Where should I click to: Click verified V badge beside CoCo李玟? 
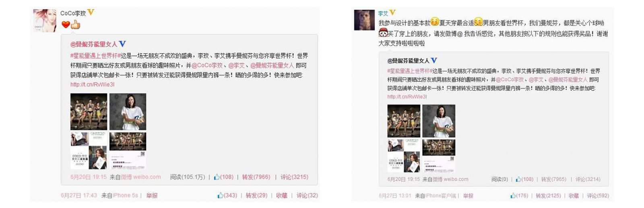point(91,12)
